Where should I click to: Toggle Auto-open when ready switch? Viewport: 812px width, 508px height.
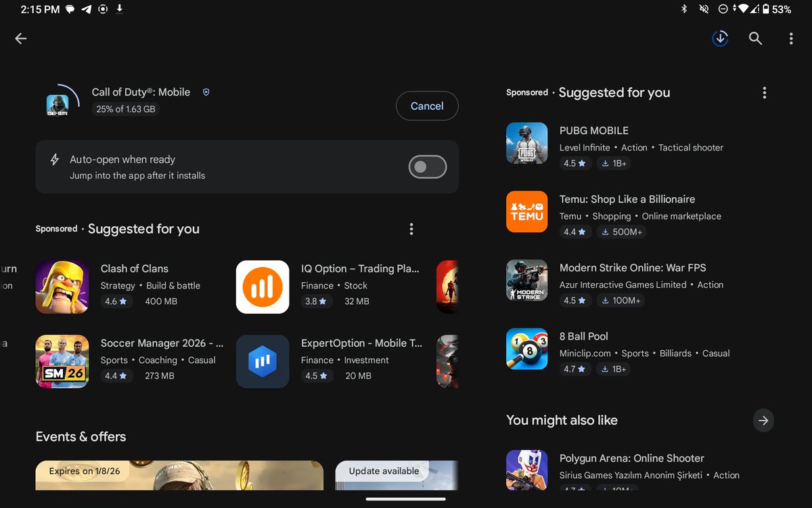click(428, 167)
